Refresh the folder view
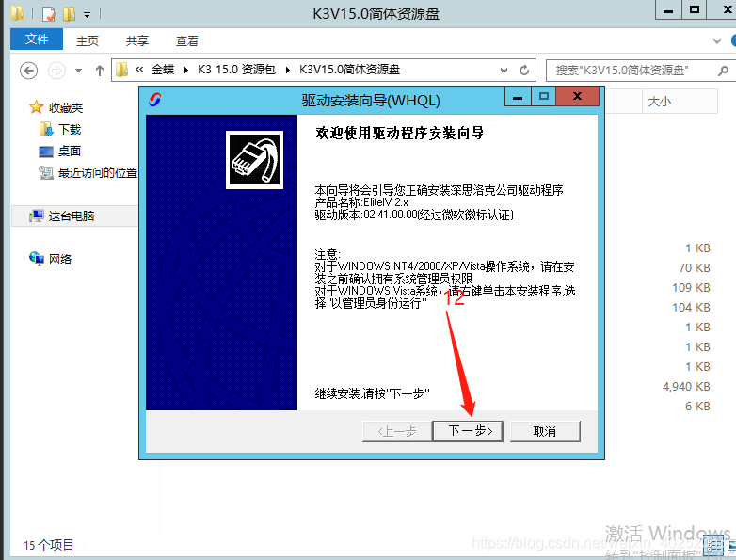The width and height of the screenshot is (736, 560). point(524,71)
